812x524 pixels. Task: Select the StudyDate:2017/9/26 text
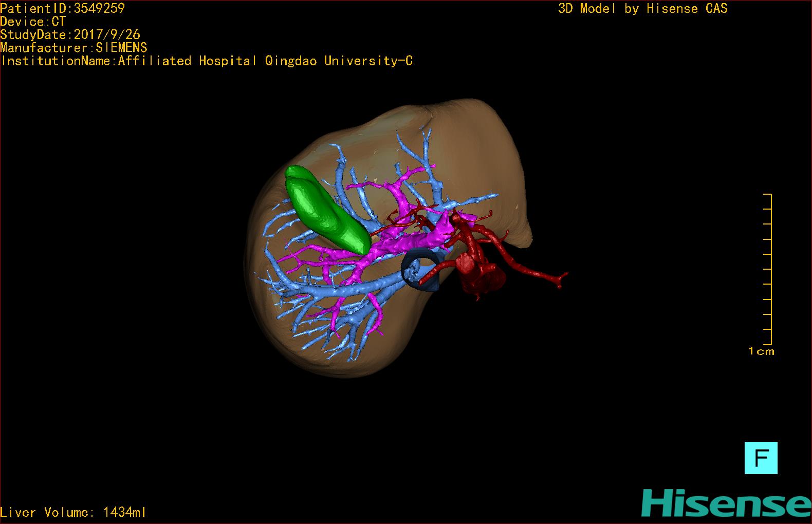coord(70,35)
